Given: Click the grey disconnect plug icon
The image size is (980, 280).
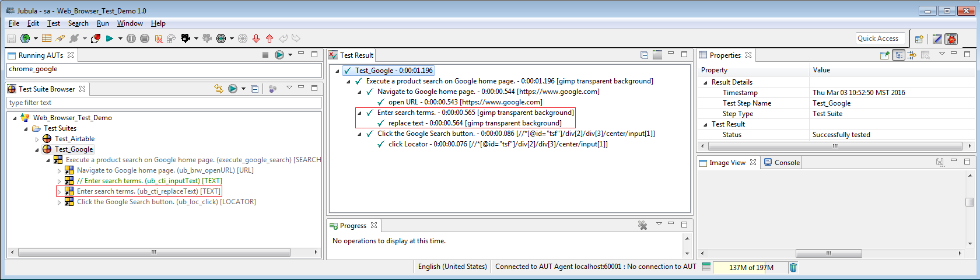Looking at the screenshot, I should pos(73,38).
